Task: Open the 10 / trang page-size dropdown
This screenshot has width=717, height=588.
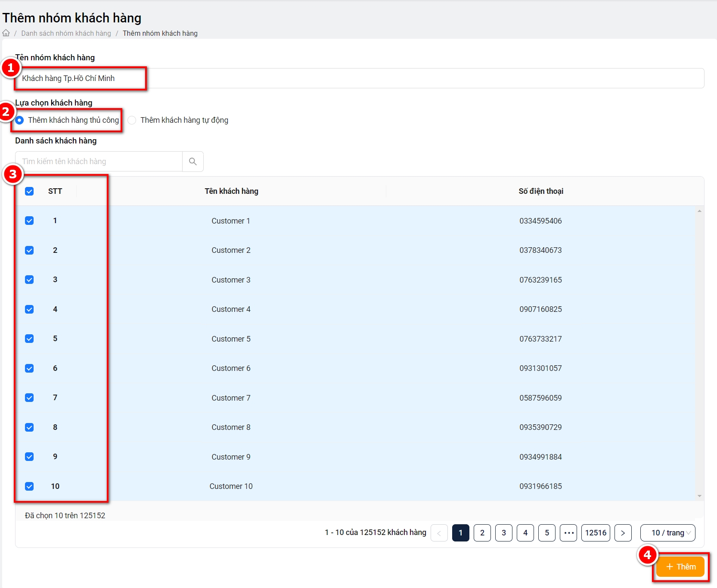Action: pyautogui.click(x=667, y=533)
